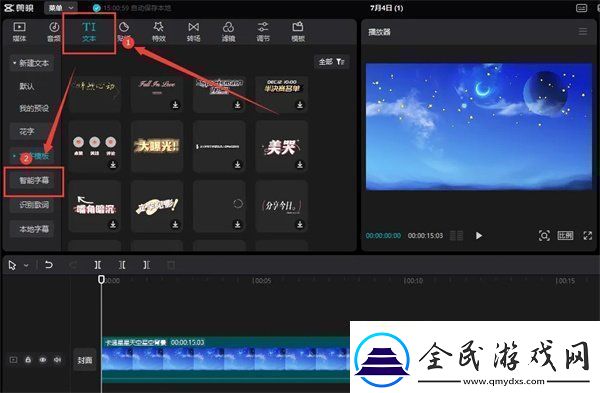Download the 美哭 text template

[x=300, y=165]
